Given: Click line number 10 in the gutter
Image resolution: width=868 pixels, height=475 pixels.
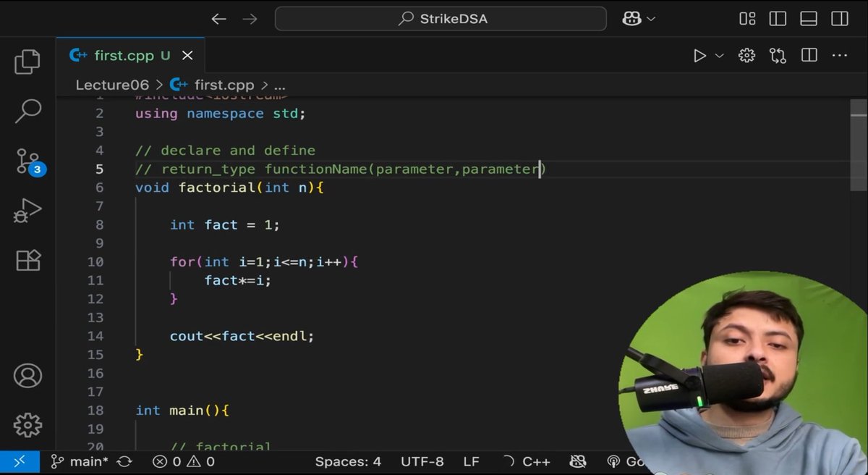Looking at the screenshot, I should tap(95, 261).
